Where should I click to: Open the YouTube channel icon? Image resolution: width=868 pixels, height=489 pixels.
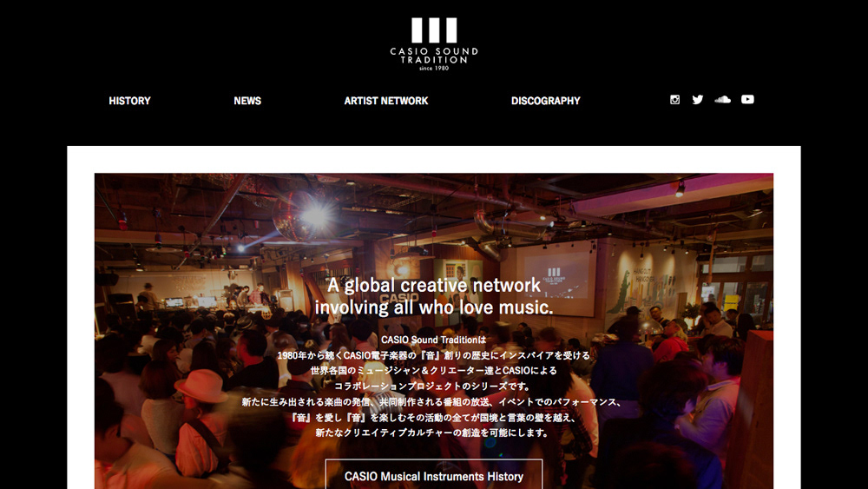pyautogui.click(x=747, y=100)
